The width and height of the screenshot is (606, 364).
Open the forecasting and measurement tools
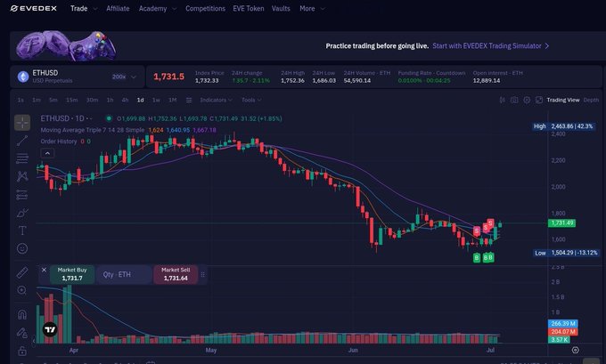(x=22, y=195)
